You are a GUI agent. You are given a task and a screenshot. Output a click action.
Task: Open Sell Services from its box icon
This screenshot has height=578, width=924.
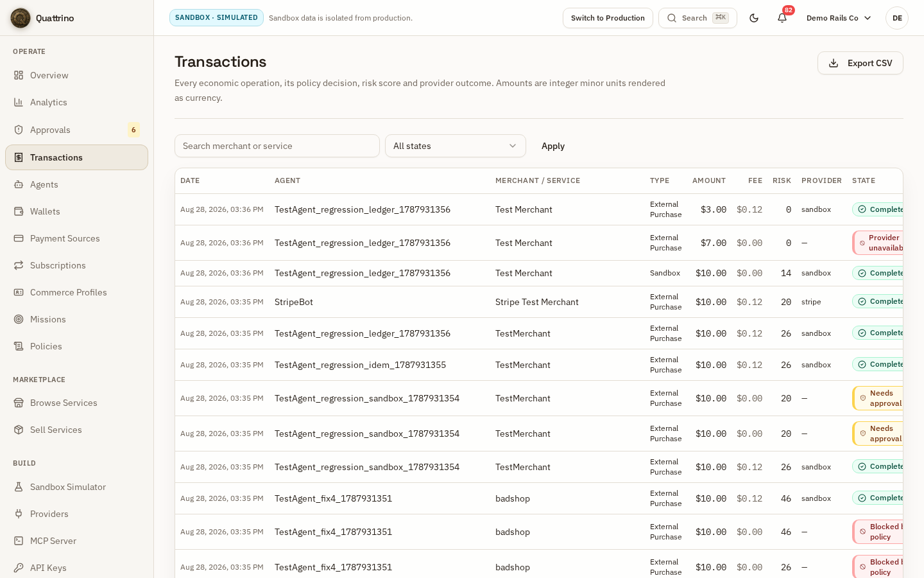(19, 430)
